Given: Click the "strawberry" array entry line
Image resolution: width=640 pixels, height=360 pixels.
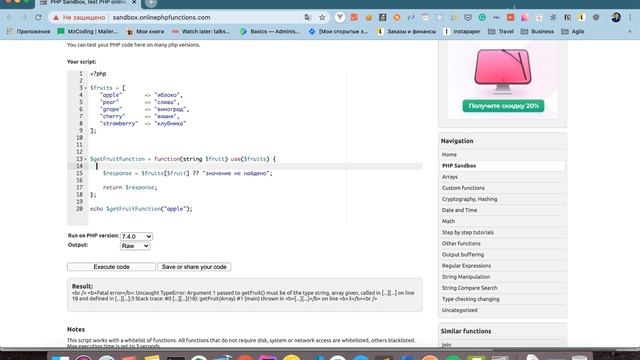Looking at the screenshot, I should click(143, 123).
